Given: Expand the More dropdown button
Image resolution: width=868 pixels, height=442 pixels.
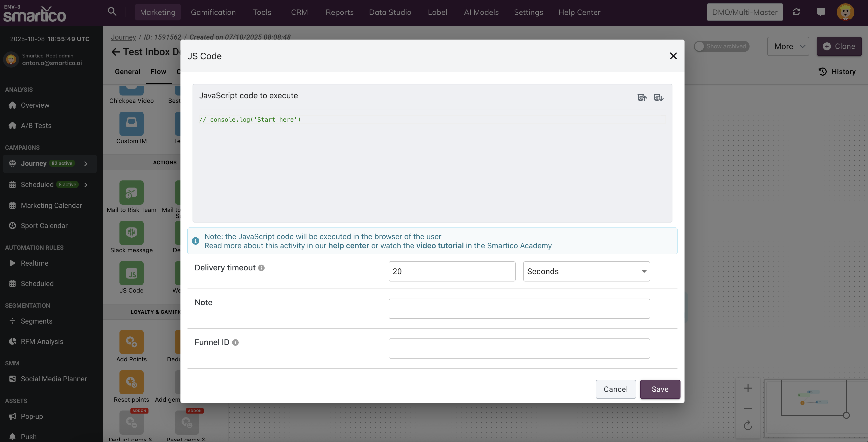Looking at the screenshot, I should 788,46.
